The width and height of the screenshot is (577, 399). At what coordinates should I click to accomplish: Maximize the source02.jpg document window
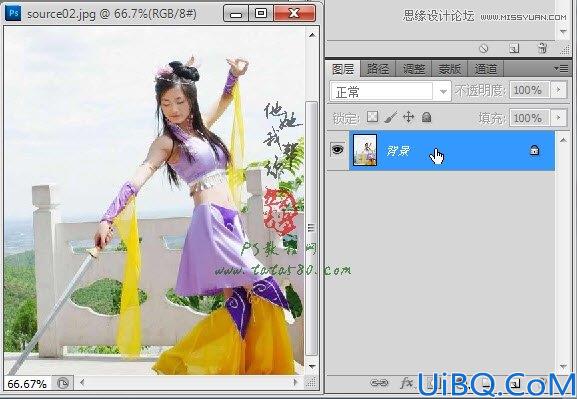(261, 14)
